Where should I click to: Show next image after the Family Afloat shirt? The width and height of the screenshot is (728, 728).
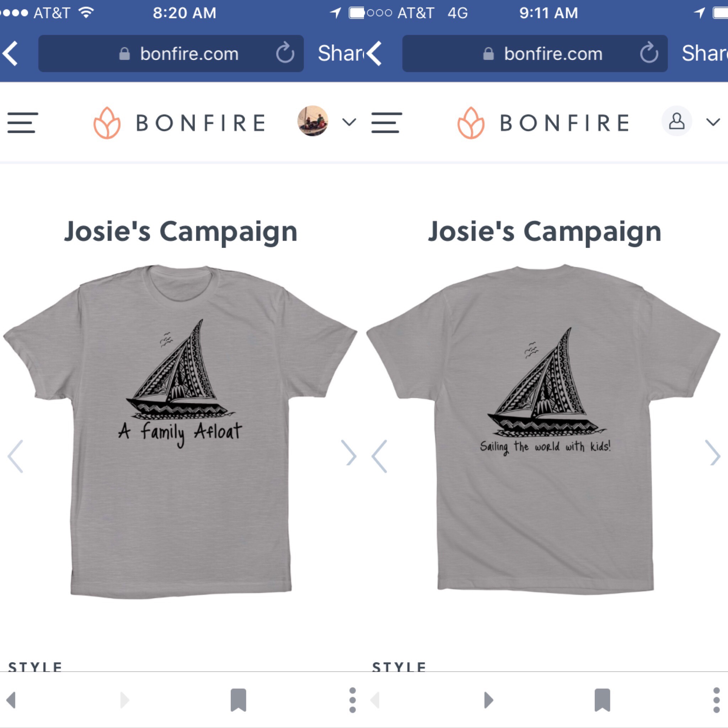[349, 456]
